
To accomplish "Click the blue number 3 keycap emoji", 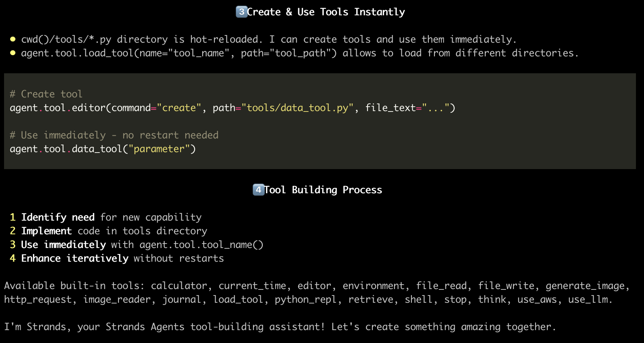I will coord(241,12).
